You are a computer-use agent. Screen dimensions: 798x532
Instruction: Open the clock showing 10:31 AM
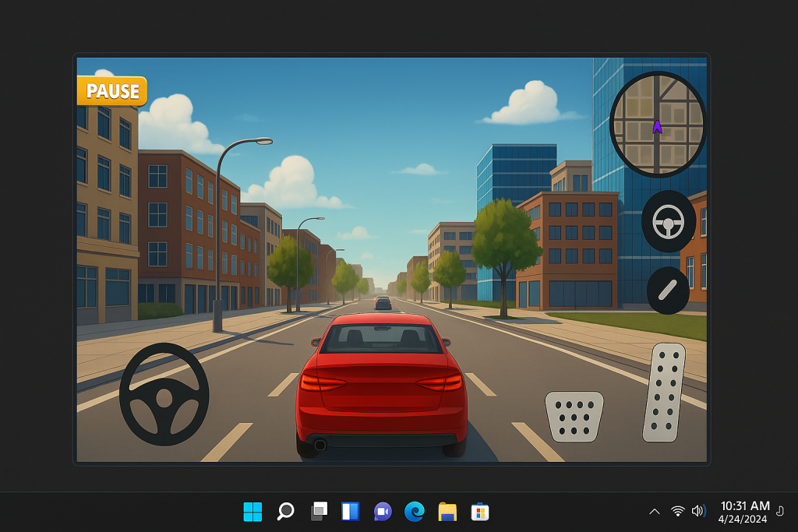pyautogui.click(x=743, y=512)
